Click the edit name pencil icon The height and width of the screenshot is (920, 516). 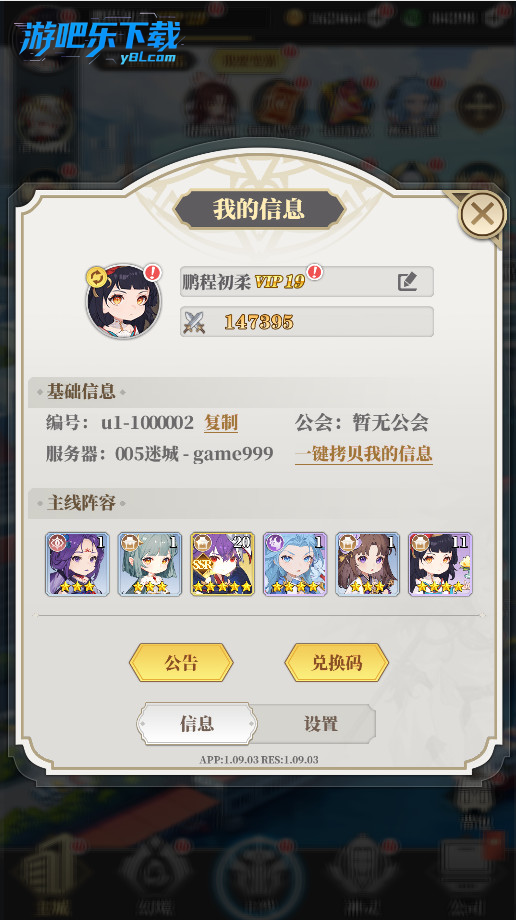click(x=407, y=282)
